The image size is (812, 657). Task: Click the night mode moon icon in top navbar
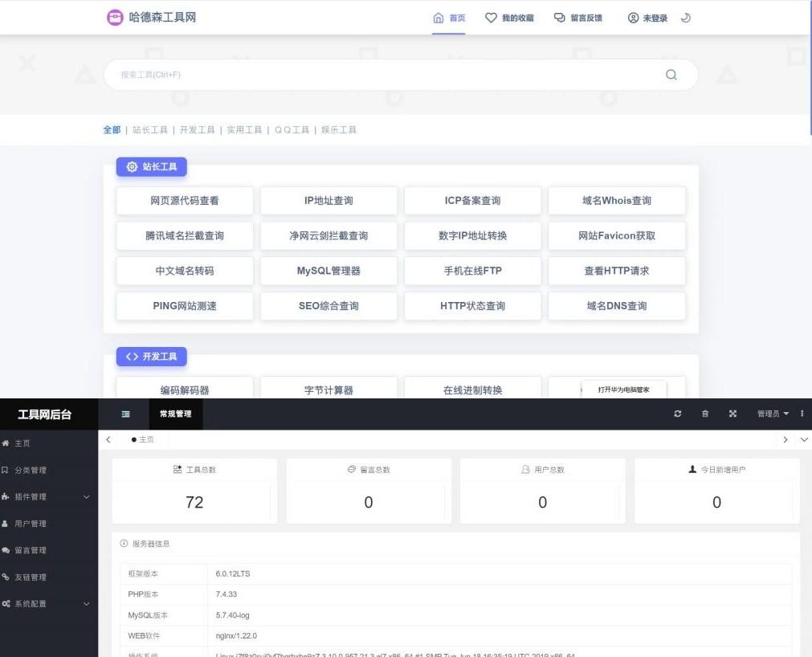click(x=685, y=17)
